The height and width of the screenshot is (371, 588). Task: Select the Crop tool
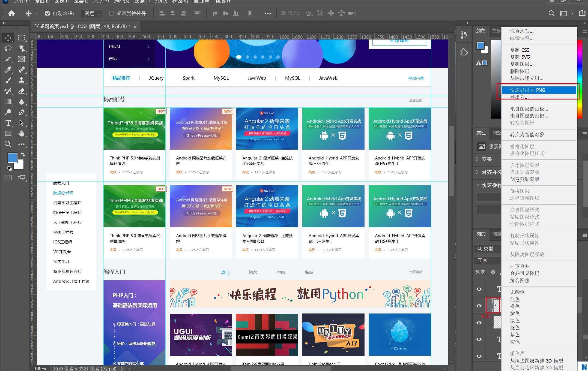click(x=8, y=59)
